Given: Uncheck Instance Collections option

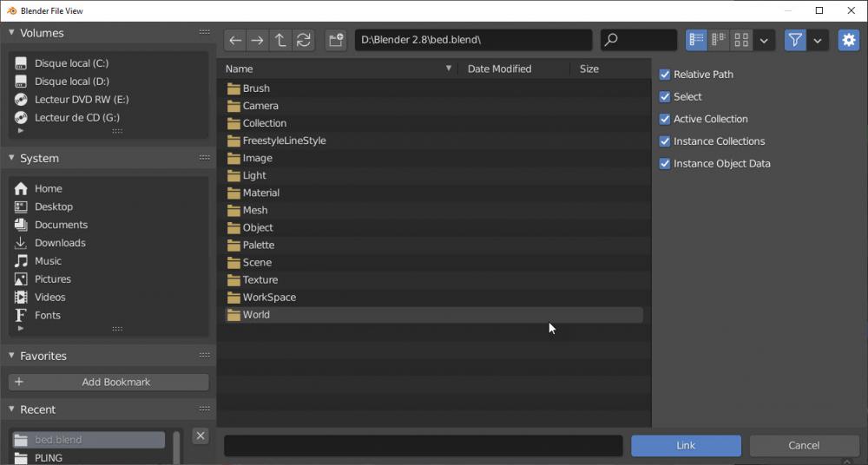Looking at the screenshot, I should (665, 141).
